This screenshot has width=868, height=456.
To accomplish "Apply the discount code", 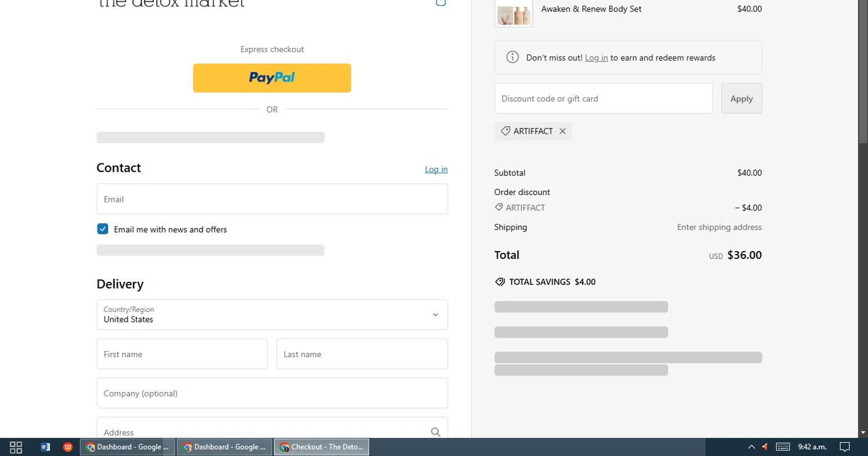I will 741,98.
